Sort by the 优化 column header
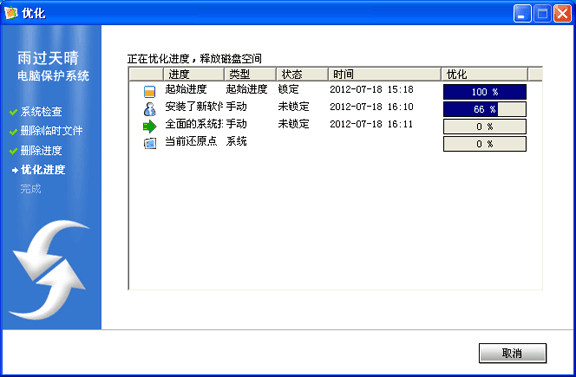Viewport: 576px width, 377px height. coord(484,74)
